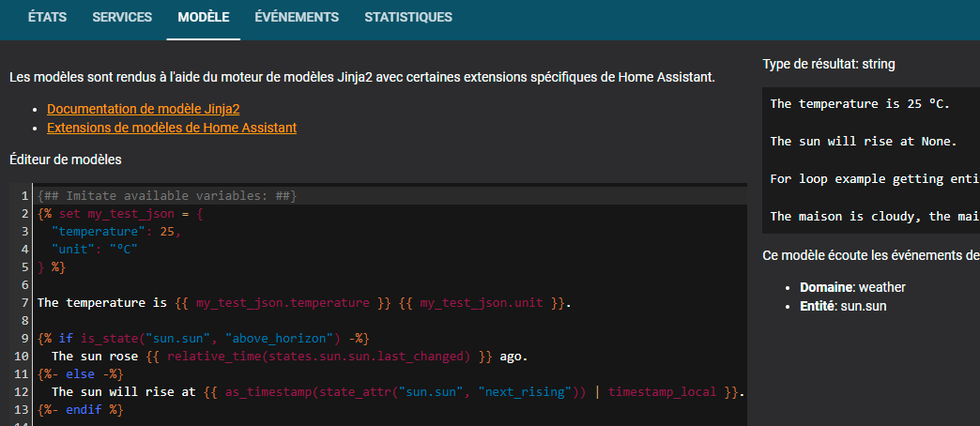
Task: Open the SERVICES tab
Action: point(122,17)
